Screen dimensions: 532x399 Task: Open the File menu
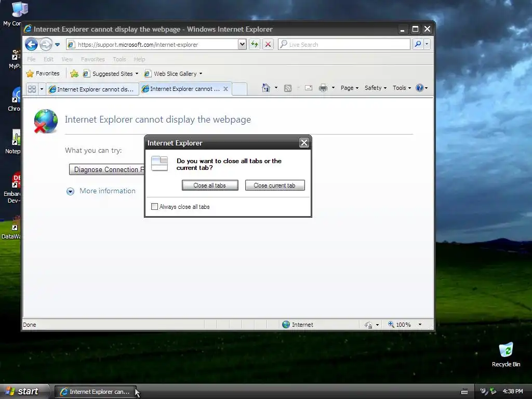[31, 59]
